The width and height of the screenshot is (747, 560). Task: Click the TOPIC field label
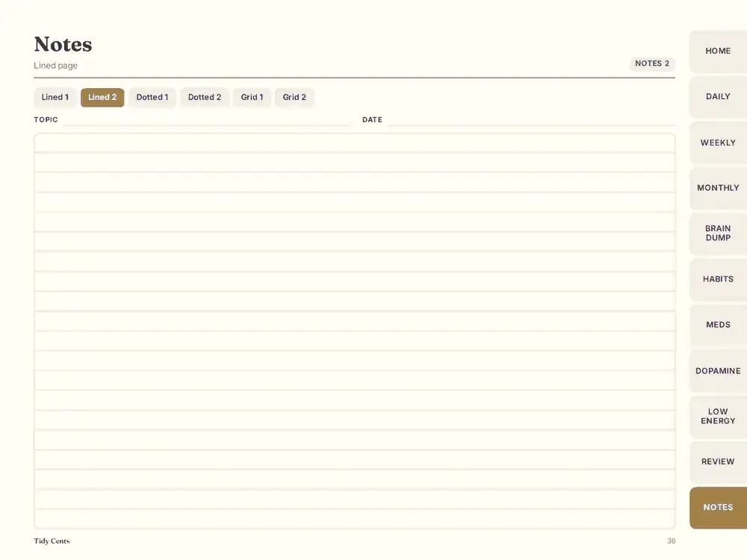point(46,120)
